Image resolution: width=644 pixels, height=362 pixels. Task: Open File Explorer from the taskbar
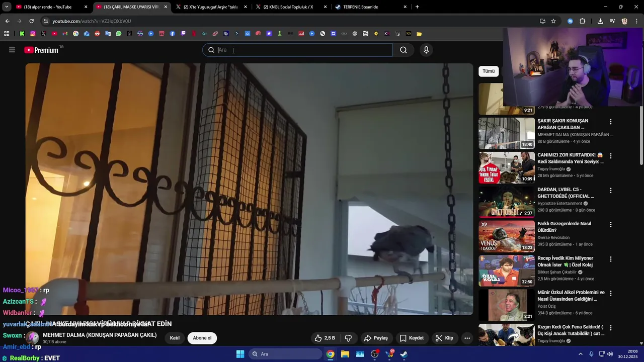pyautogui.click(x=345, y=354)
